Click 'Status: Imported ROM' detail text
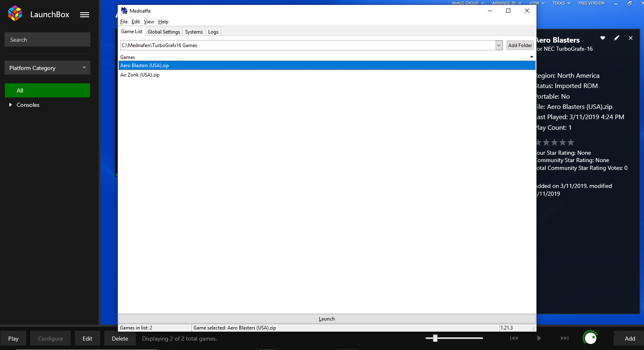This screenshot has height=350, width=644. pos(567,86)
